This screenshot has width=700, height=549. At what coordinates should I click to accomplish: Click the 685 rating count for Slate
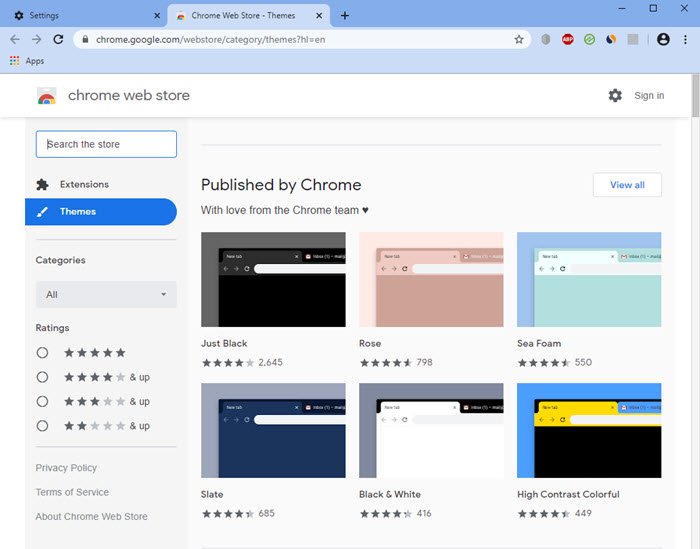(x=267, y=513)
